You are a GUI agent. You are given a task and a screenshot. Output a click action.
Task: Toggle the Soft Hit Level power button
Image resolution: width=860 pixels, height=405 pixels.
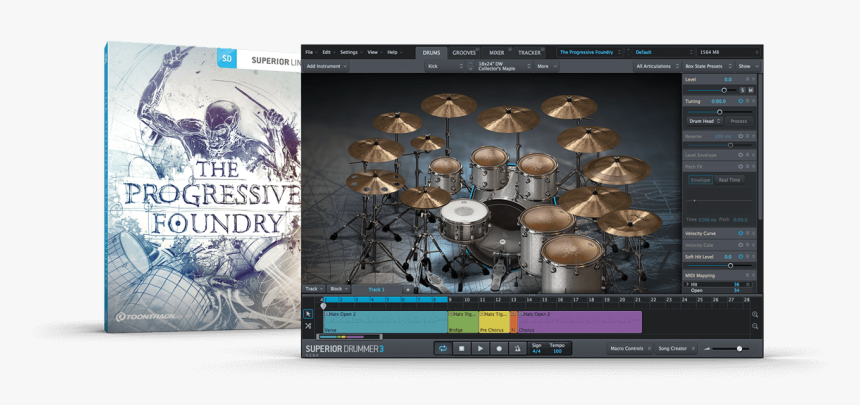(741, 256)
